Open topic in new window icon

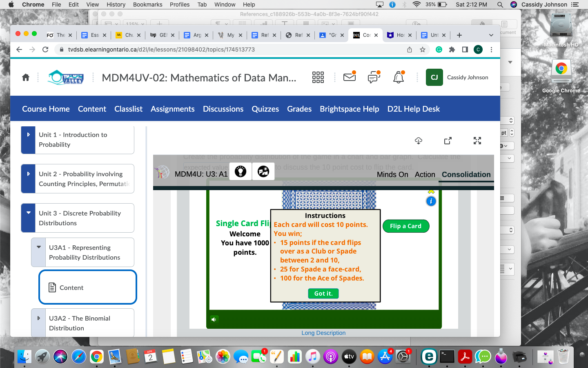pos(448,141)
